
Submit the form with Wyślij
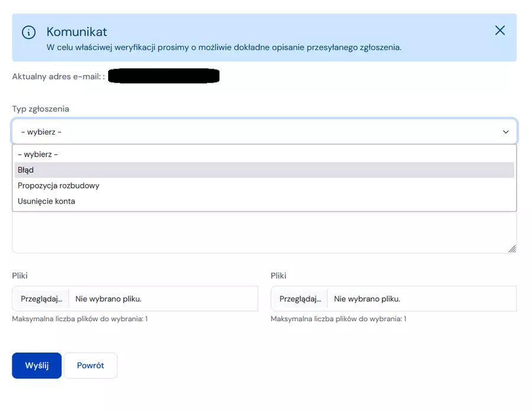coord(37,366)
